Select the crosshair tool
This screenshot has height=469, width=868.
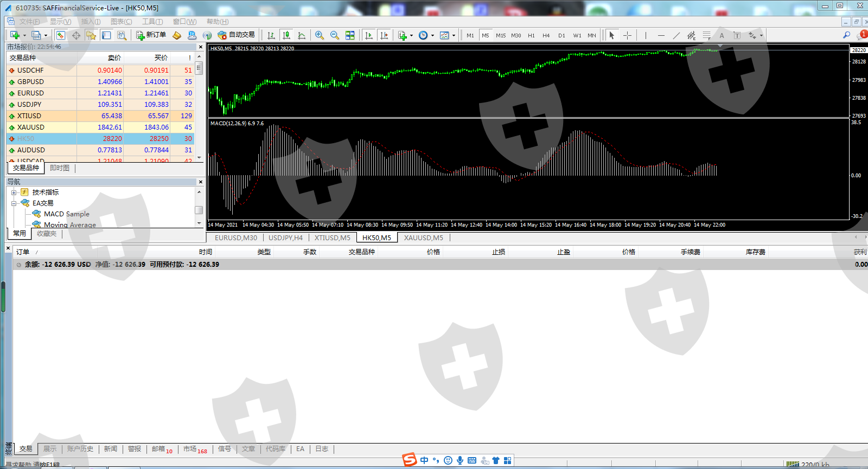pos(627,35)
